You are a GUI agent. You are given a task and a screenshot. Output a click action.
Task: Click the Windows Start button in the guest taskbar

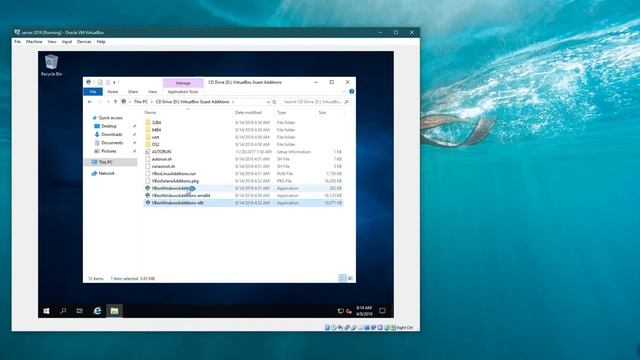coord(47,311)
